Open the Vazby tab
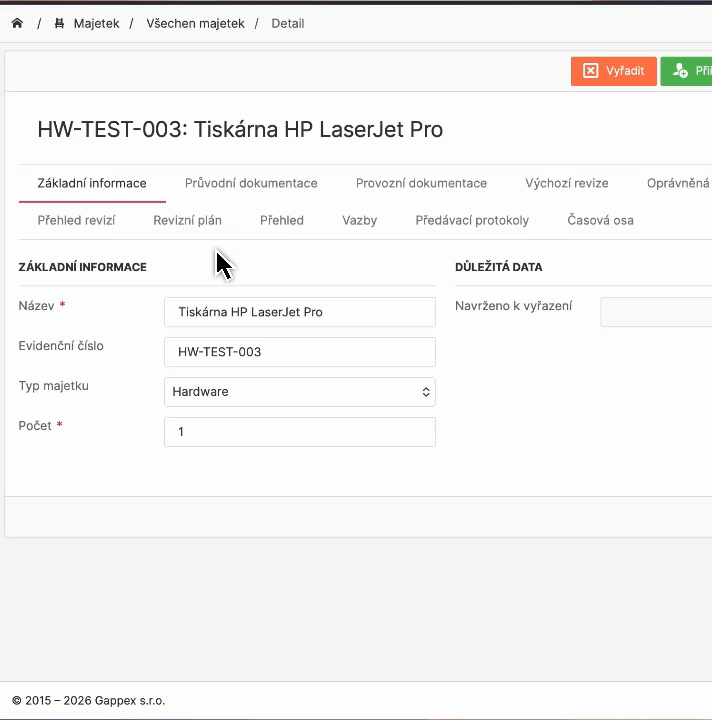The height and width of the screenshot is (720, 712). click(x=359, y=220)
